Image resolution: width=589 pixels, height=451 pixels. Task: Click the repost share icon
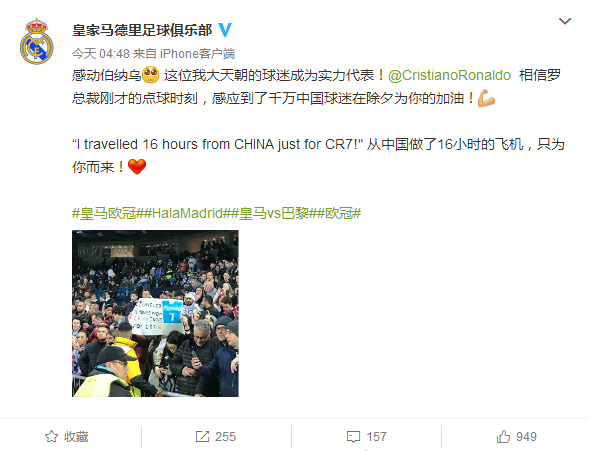[x=202, y=436]
